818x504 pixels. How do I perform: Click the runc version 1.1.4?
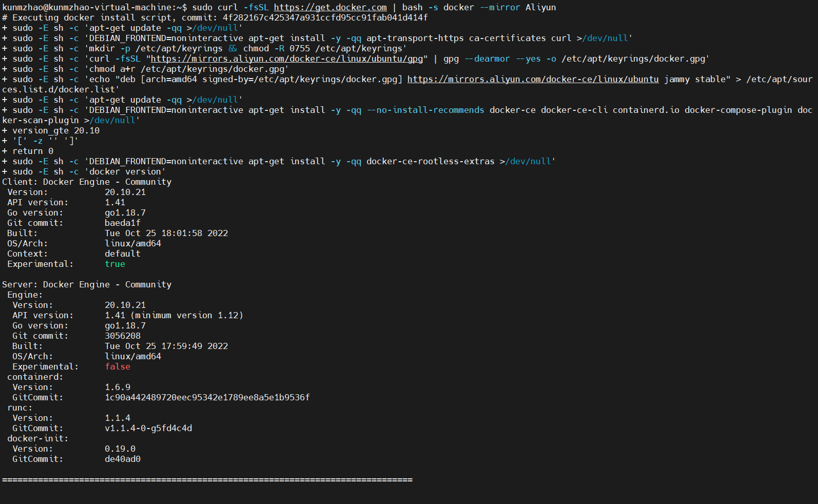tap(118, 418)
